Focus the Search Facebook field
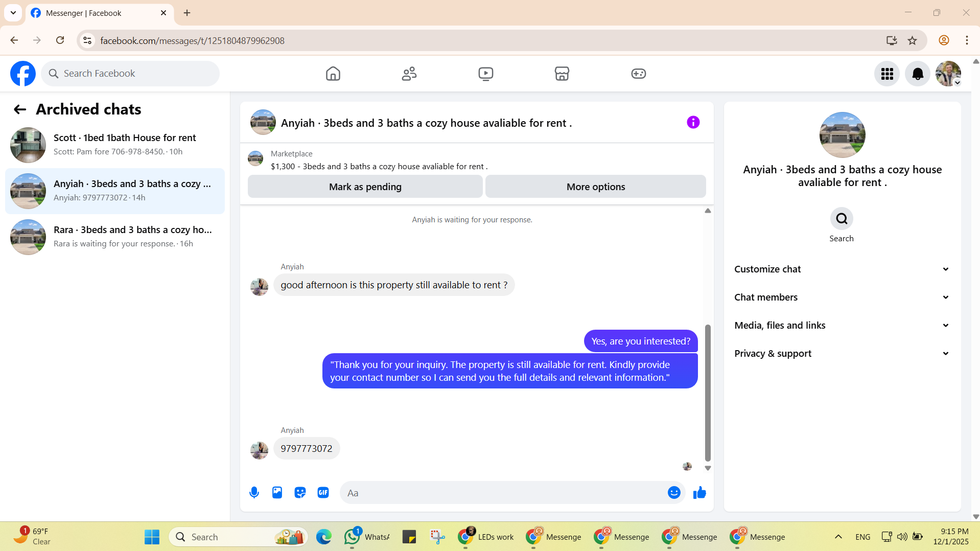The height and width of the screenshot is (551, 980). [130, 74]
